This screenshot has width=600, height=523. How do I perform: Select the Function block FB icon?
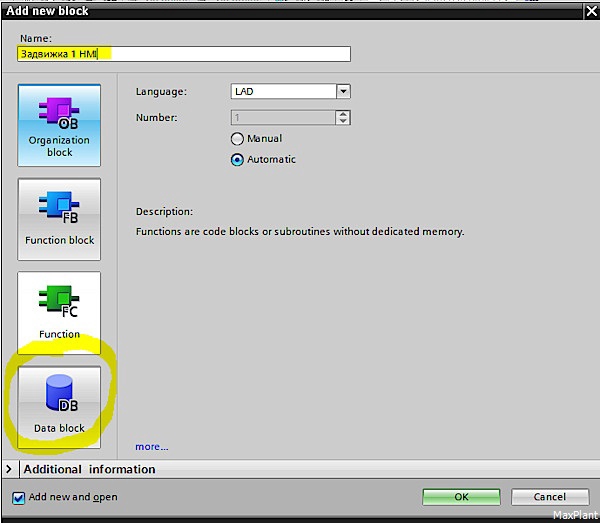pos(59,207)
